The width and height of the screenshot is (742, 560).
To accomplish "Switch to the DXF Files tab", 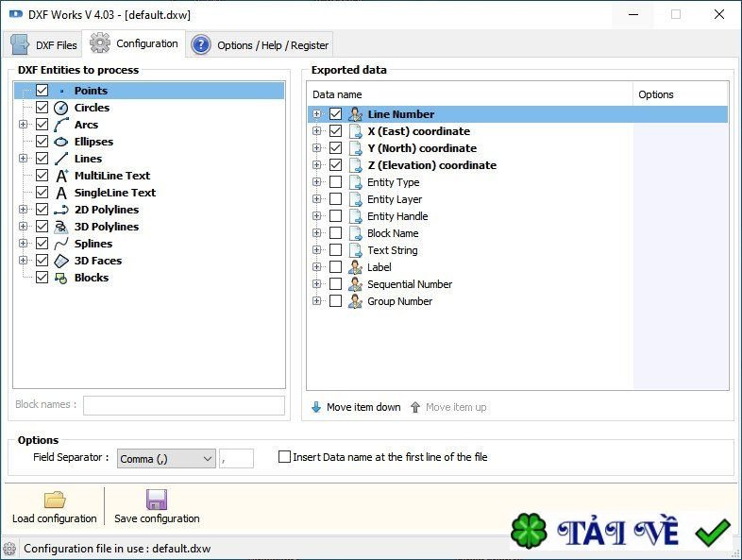I will pyautogui.click(x=43, y=45).
